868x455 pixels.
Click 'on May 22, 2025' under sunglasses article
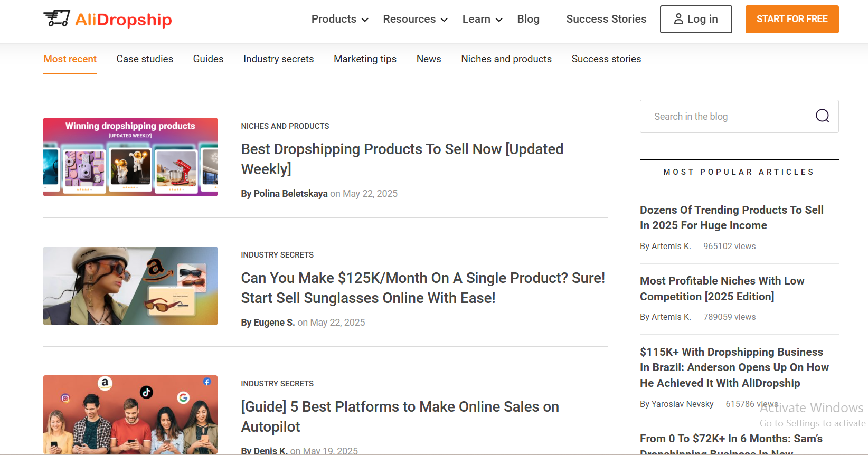tap(331, 323)
